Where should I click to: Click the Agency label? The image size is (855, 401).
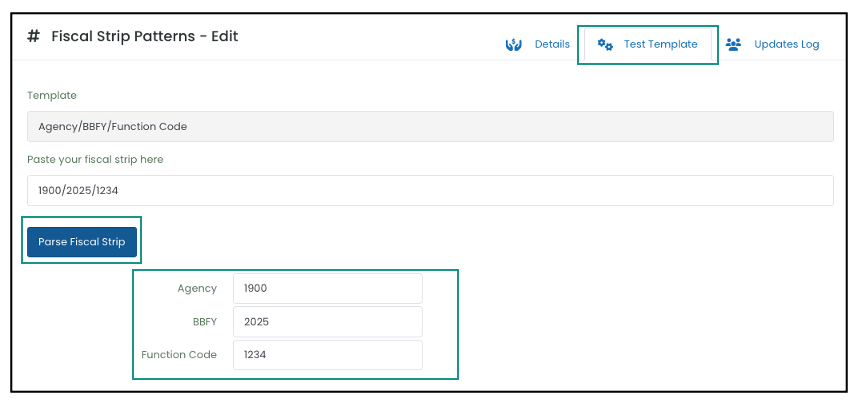[197, 289]
